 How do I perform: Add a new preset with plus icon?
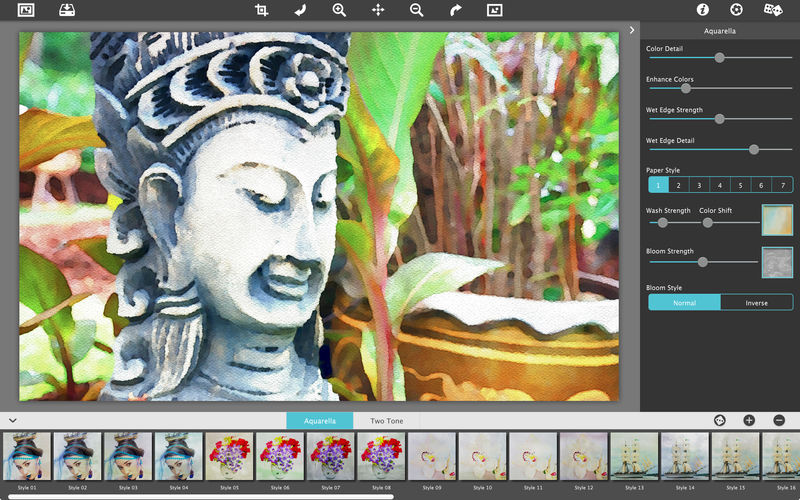(x=749, y=421)
